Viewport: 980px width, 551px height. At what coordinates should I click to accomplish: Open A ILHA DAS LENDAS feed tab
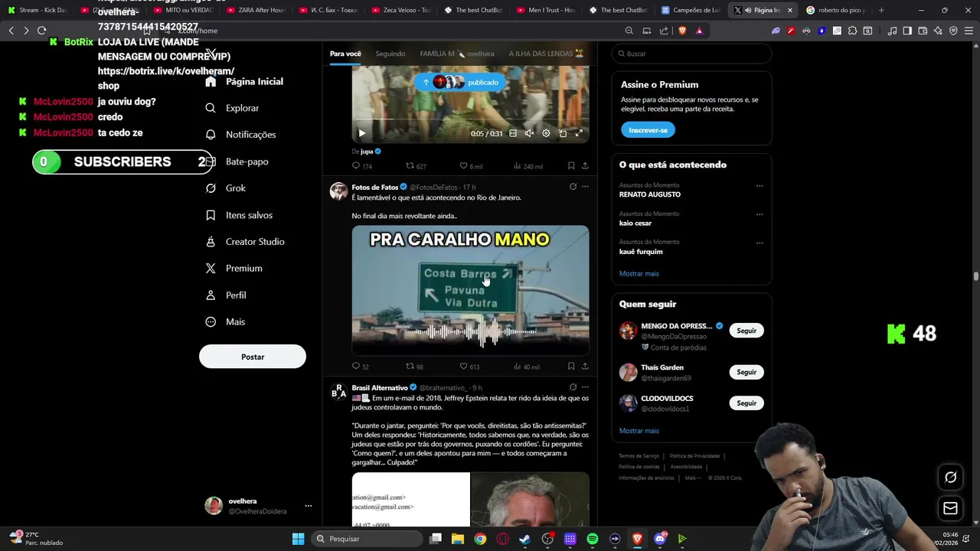(546, 54)
